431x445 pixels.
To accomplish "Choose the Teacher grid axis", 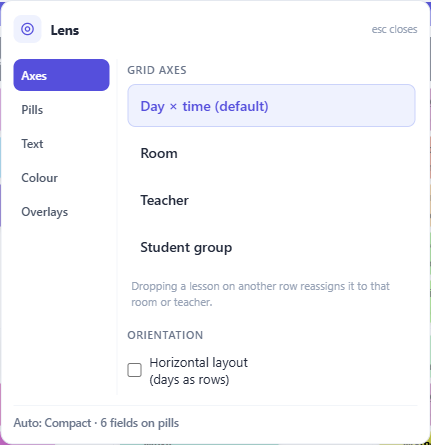I will [271, 200].
